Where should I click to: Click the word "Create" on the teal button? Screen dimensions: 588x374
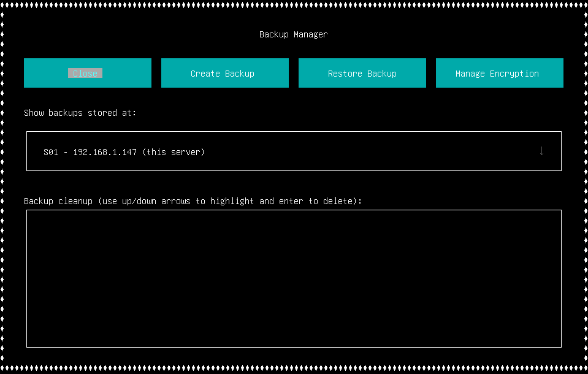(x=205, y=74)
